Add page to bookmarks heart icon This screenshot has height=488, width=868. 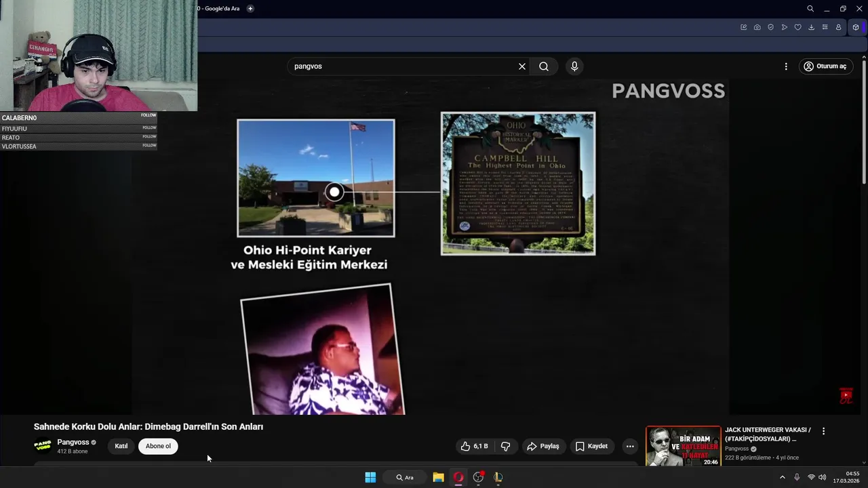click(798, 27)
